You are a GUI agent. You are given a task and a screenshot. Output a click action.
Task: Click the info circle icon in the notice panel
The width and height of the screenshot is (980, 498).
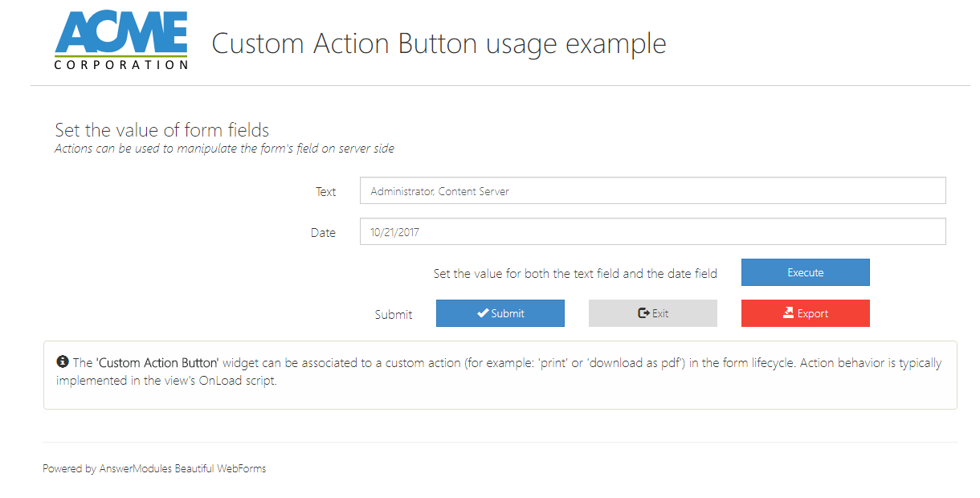pos(63,362)
